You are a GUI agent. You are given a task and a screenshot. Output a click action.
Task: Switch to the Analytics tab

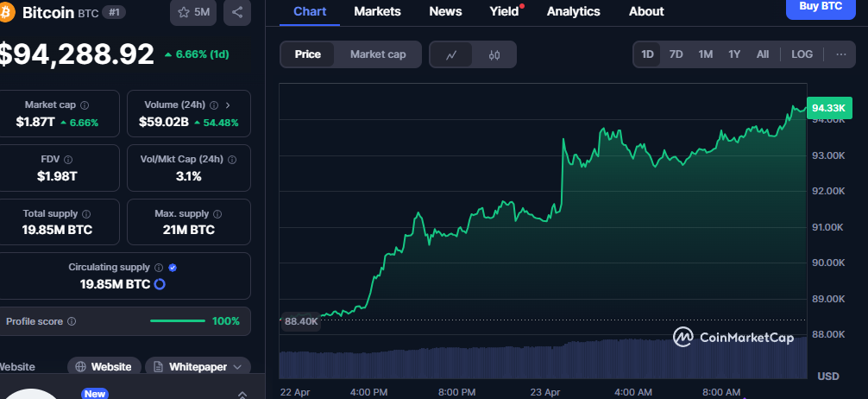pyautogui.click(x=574, y=11)
